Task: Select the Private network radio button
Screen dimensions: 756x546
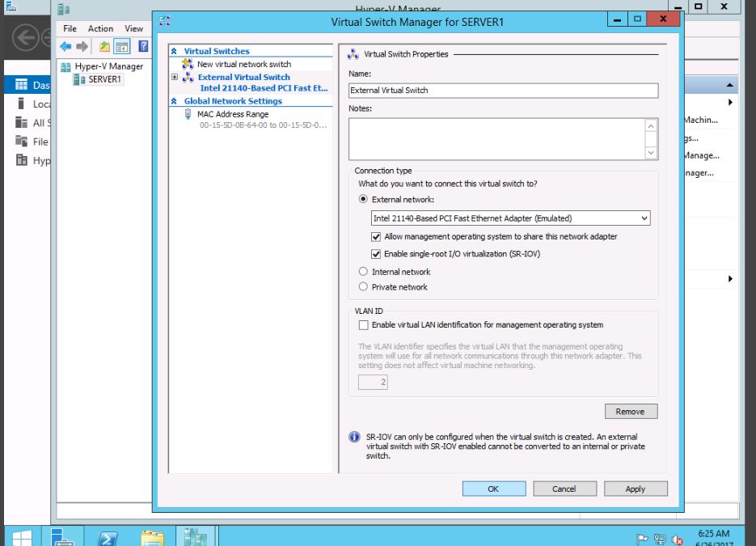Action: [x=363, y=286]
